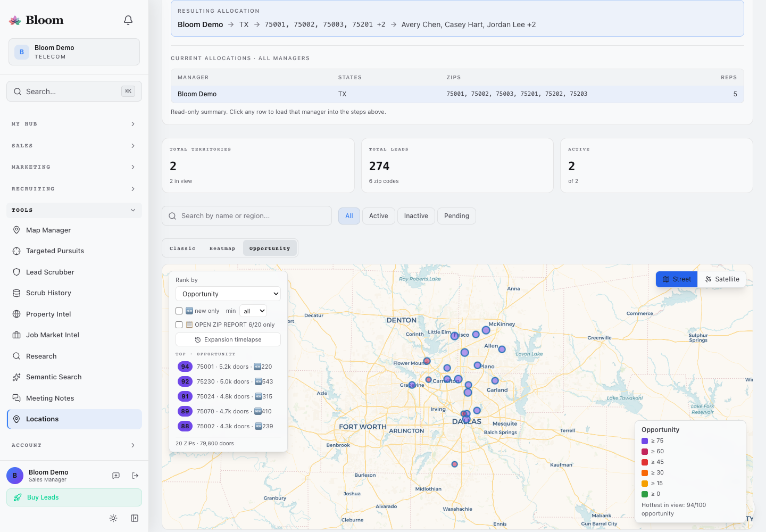Open the Rank by Opportunity dropdown
Screen dimensions: 766x532
click(x=228, y=294)
